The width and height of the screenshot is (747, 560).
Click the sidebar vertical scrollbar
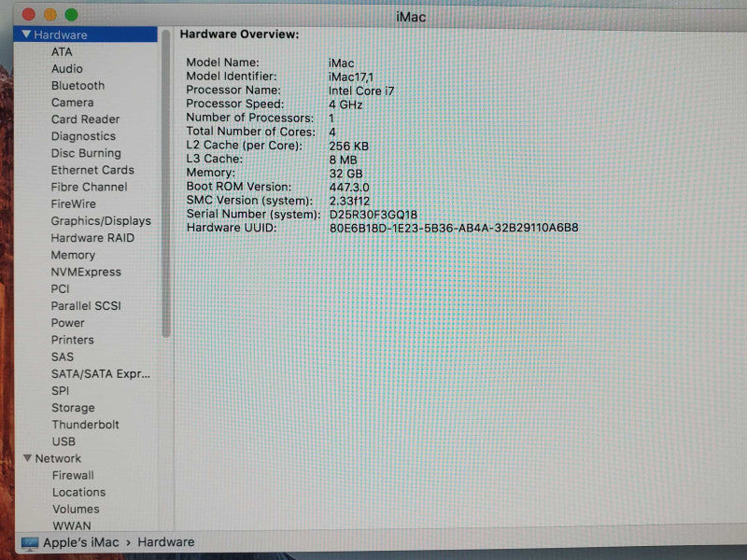[166, 183]
